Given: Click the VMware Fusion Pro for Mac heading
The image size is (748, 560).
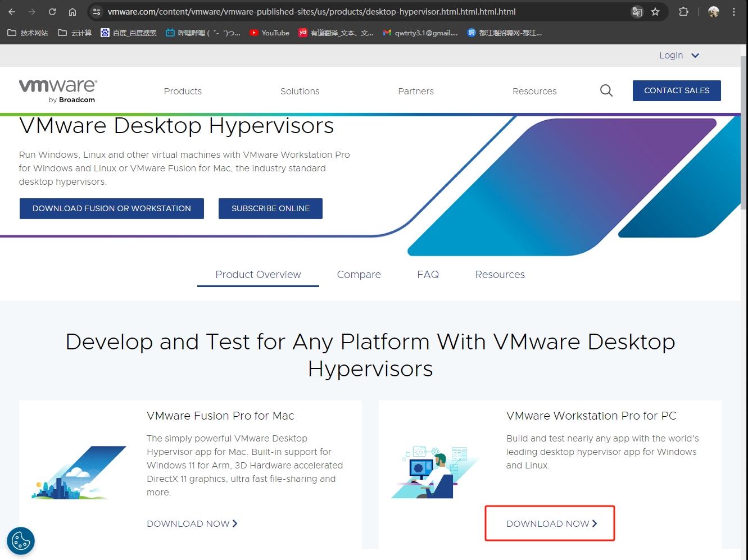Looking at the screenshot, I should pos(220,416).
